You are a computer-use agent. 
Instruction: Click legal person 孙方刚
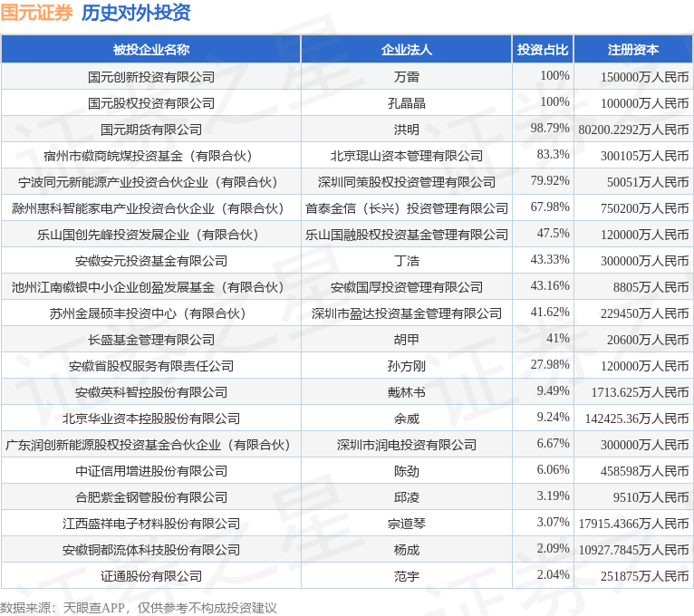(406, 366)
